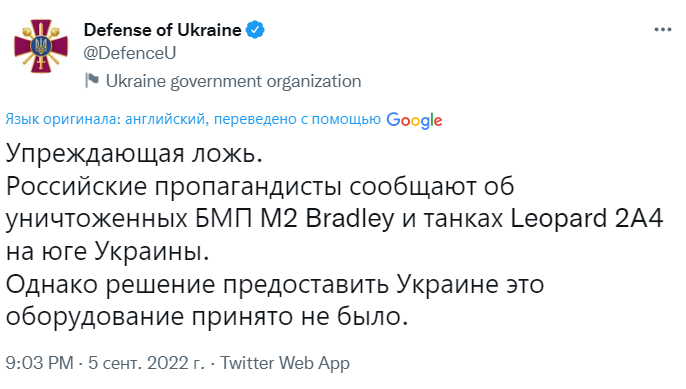The image size is (686, 389).
Task: Click the words M2 Bradley in the tweet
Action: coord(327,218)
